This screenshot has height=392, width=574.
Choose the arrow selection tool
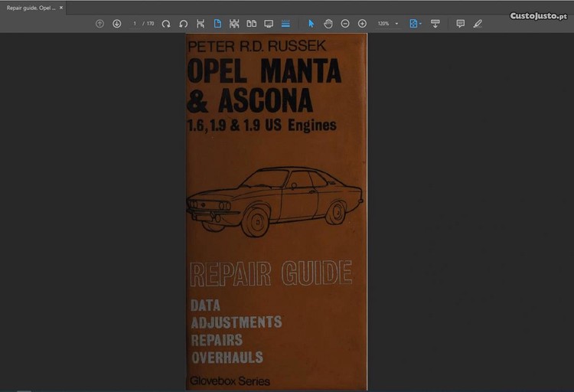311,24
